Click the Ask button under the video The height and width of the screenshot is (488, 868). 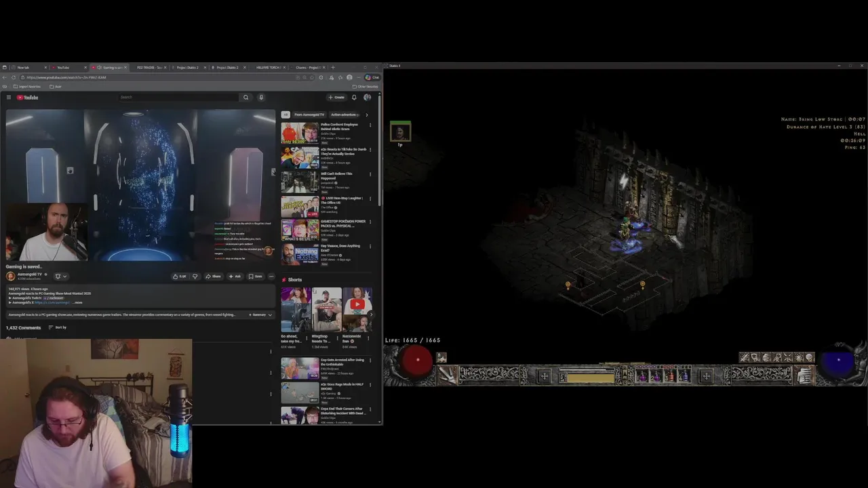tap(235, 276)
